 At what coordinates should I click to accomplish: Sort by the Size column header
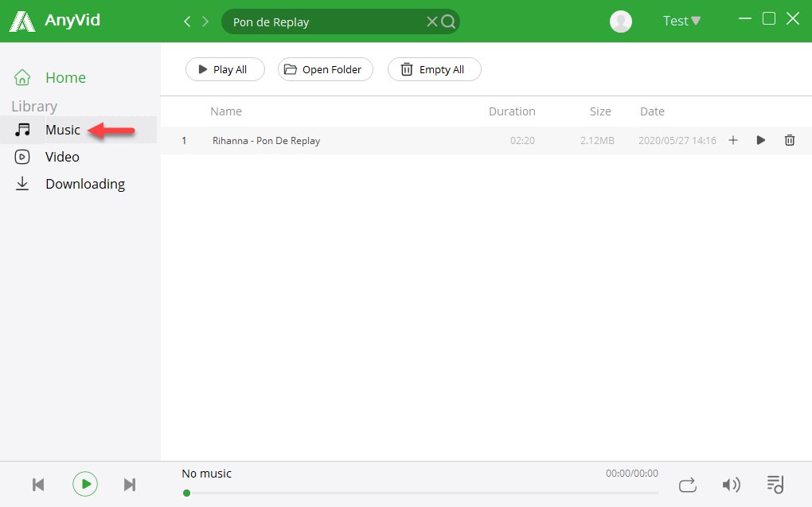(600, 111)
